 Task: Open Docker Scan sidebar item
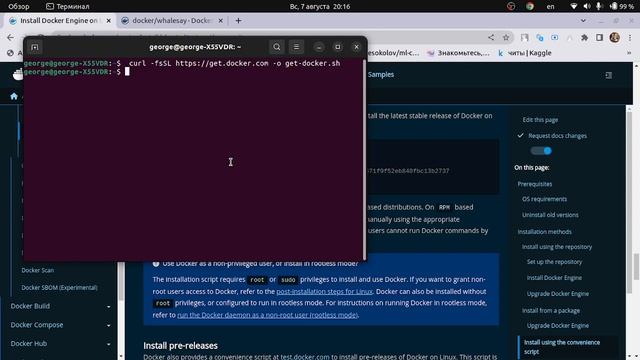(x=38, y=270)
